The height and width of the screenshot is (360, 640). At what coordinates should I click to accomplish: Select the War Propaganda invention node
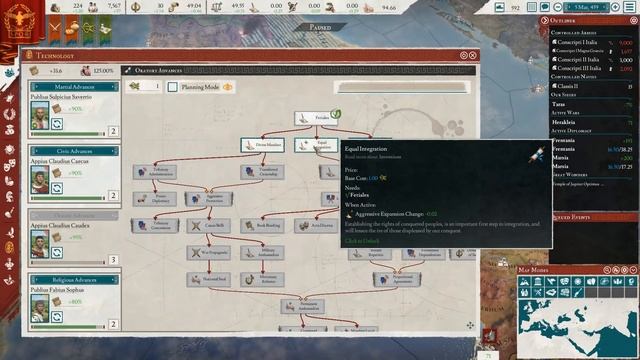(209, 253)
